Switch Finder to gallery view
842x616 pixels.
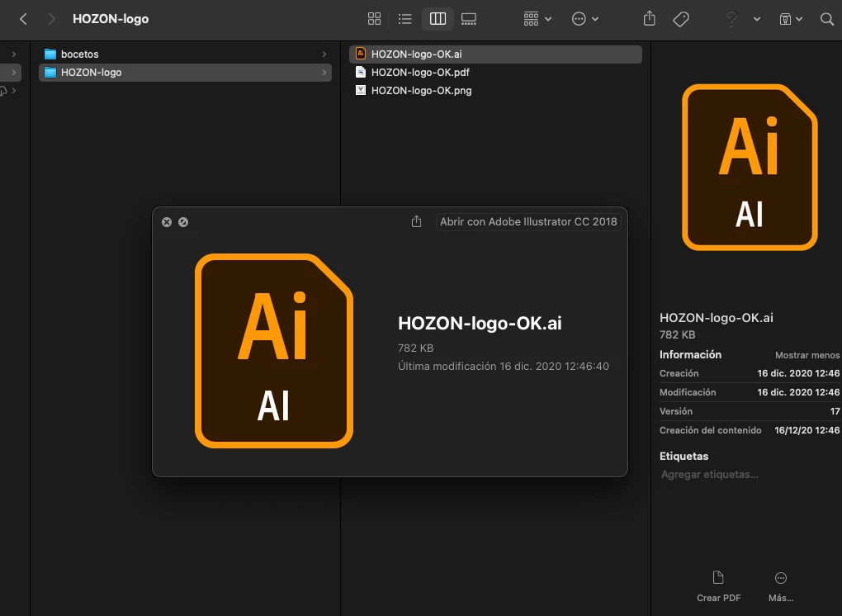[468, 19]
